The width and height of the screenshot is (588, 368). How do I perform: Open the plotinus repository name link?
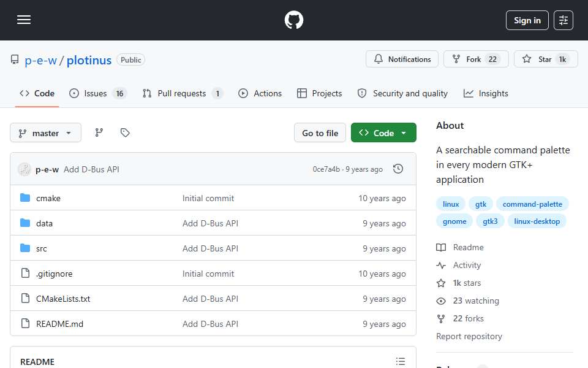click(89, 60)
